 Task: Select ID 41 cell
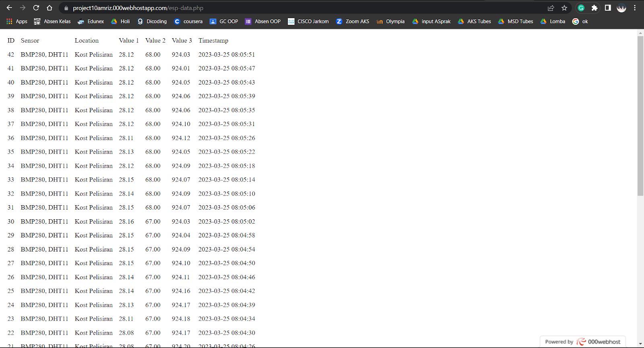pos(11,68)
